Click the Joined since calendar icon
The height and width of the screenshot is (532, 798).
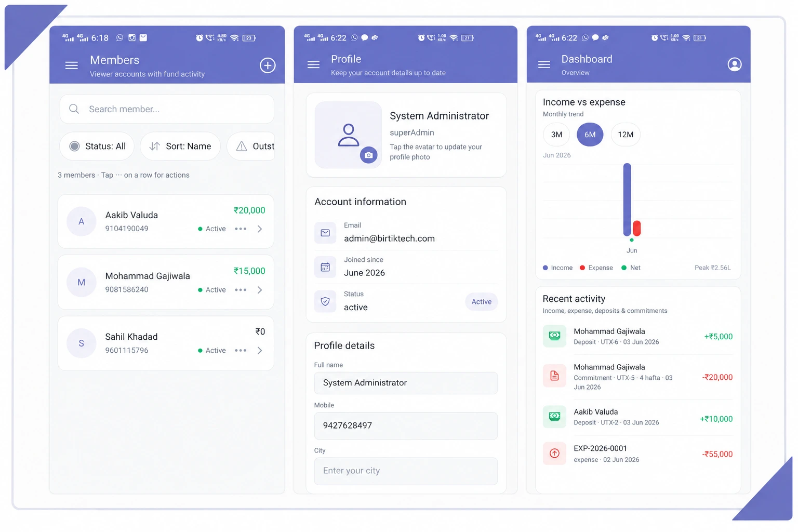[325, 267]
